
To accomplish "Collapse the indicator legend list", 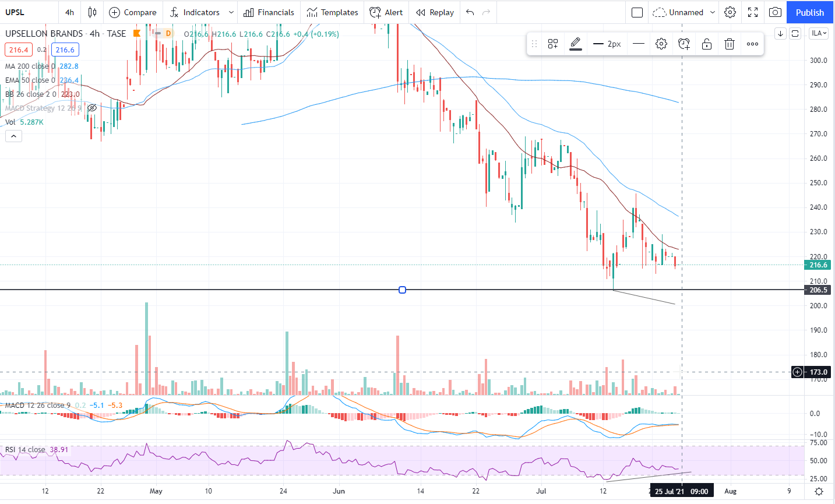I will 13,136.
